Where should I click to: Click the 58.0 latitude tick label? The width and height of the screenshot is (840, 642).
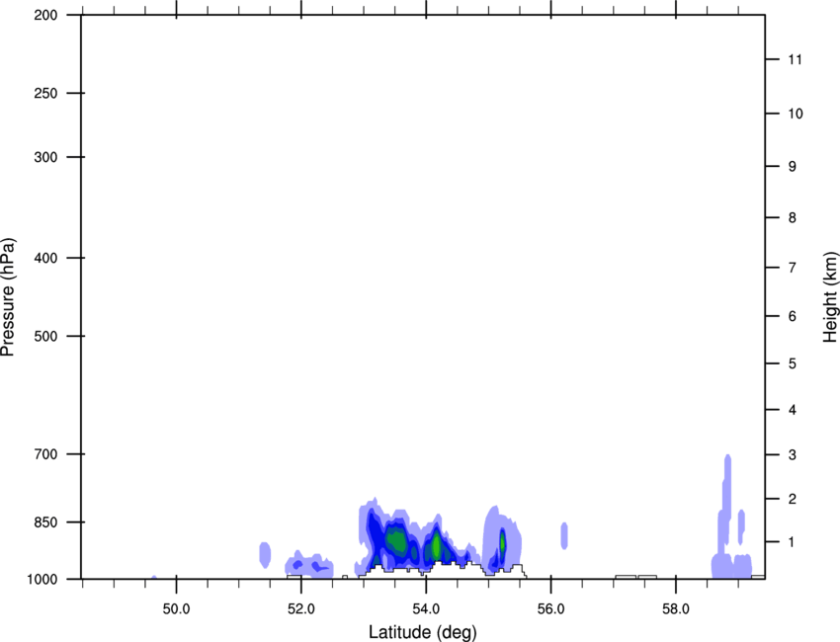point(676,609)
